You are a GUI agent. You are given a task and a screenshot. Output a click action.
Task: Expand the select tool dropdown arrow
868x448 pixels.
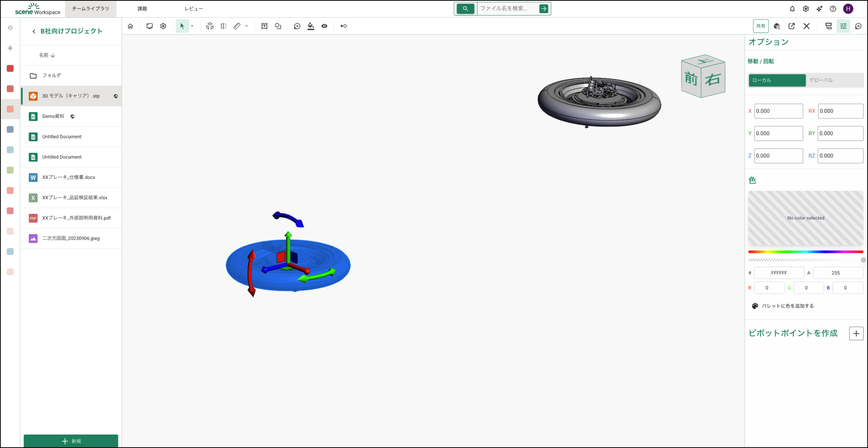pos(192,26)
